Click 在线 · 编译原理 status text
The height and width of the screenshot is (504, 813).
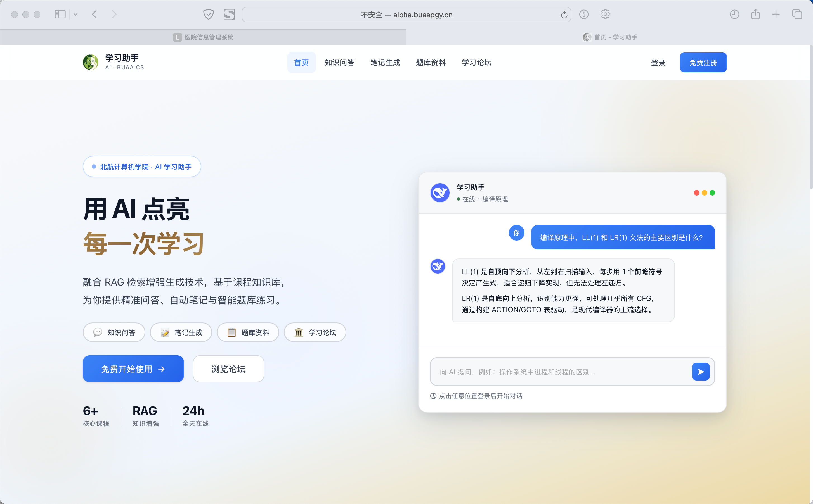pos(482,199)
